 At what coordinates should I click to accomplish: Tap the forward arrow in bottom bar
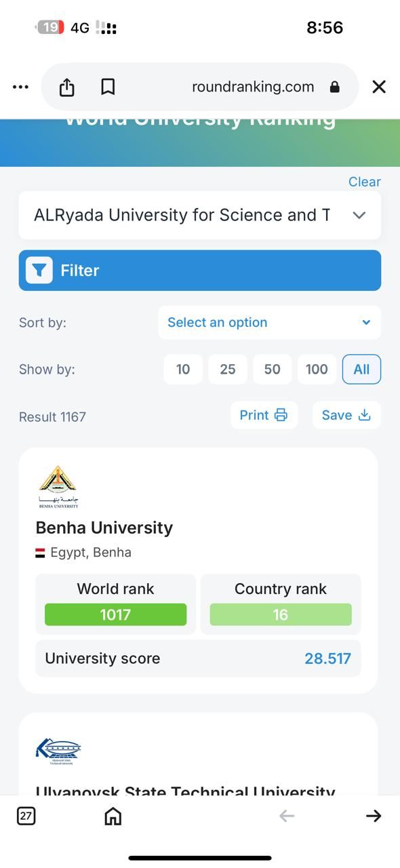374,816
